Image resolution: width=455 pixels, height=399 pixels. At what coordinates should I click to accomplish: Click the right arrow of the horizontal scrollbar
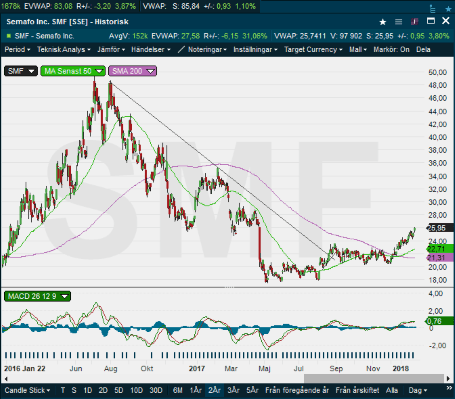449,379
